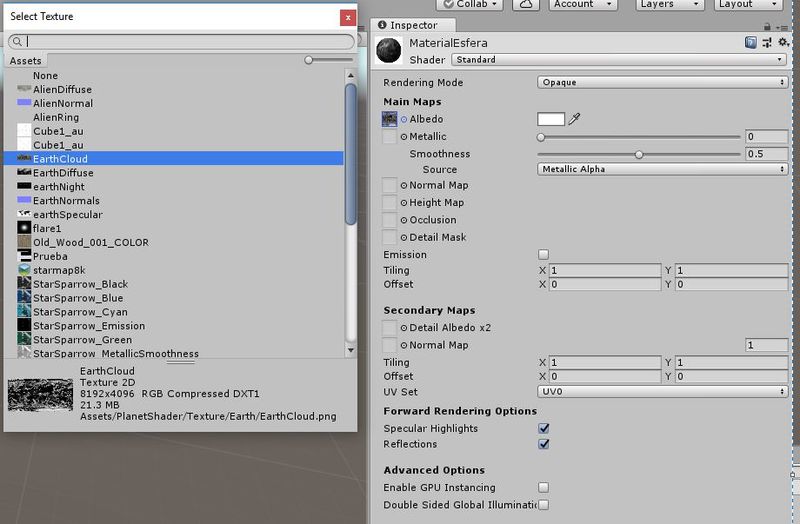Click the Metallic value field

tap(766, 136)
